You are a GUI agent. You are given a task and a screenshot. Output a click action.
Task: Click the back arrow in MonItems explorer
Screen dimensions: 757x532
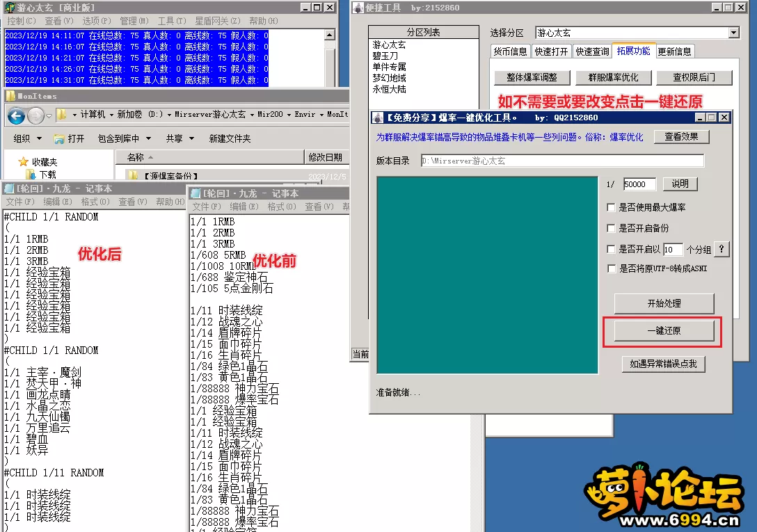pos(16,116)
